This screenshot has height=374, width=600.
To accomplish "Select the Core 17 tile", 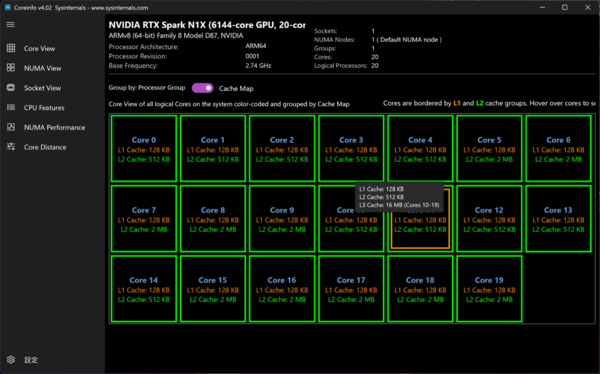I will (351, 289).
